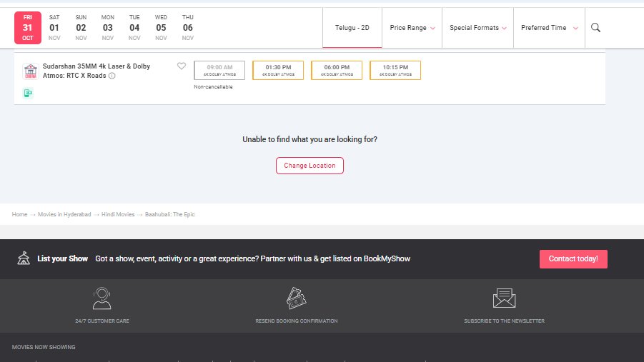Select Saturday 01 Nov date
Viewport: 644px width, 362px height.
point(54,28)
